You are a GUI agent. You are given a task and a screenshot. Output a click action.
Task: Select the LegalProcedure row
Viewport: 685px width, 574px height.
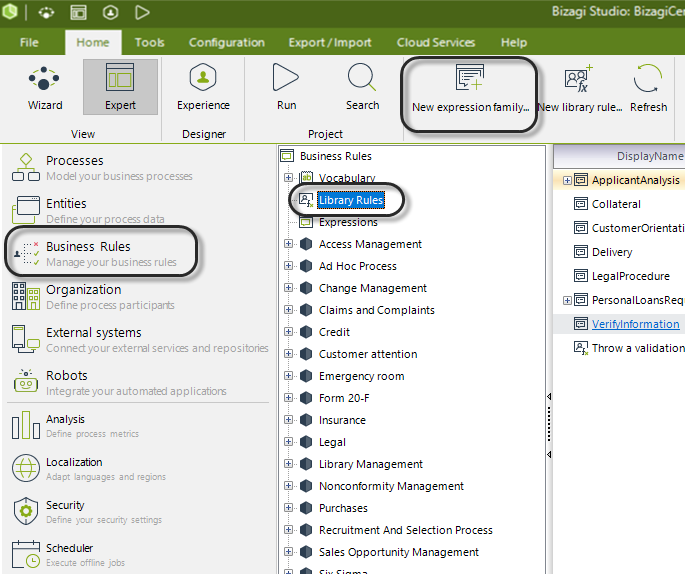[x=630, y=276]
